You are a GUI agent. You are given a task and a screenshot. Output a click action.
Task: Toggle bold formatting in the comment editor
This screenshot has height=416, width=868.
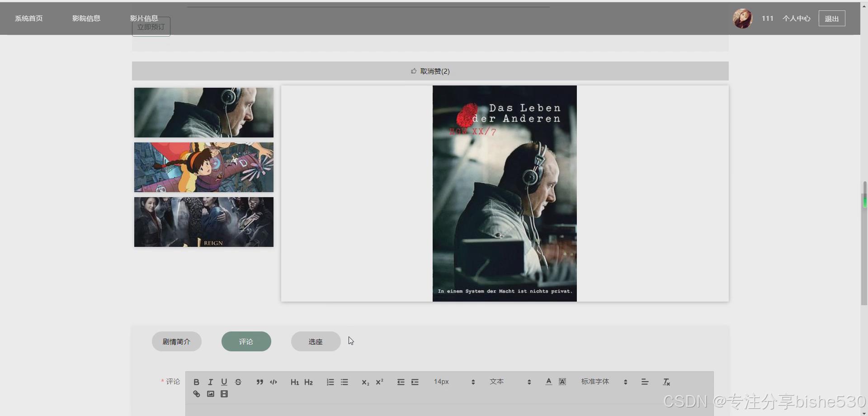click(x=196, y=382)
